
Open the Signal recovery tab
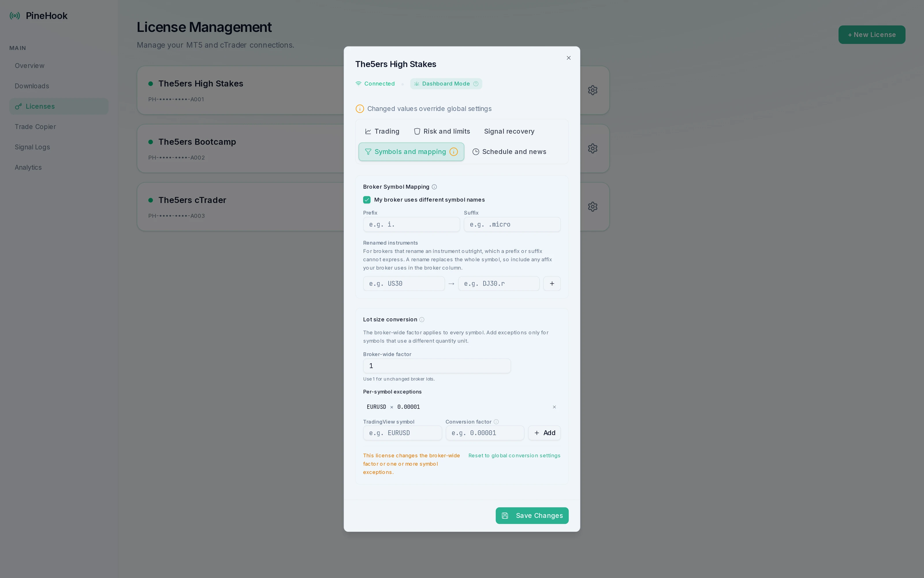pyautogui.click(x=509, y=131)
